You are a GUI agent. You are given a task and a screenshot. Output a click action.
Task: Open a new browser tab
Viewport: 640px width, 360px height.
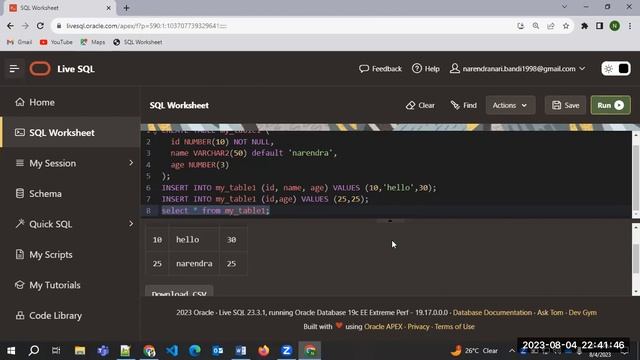click(126, 8)
